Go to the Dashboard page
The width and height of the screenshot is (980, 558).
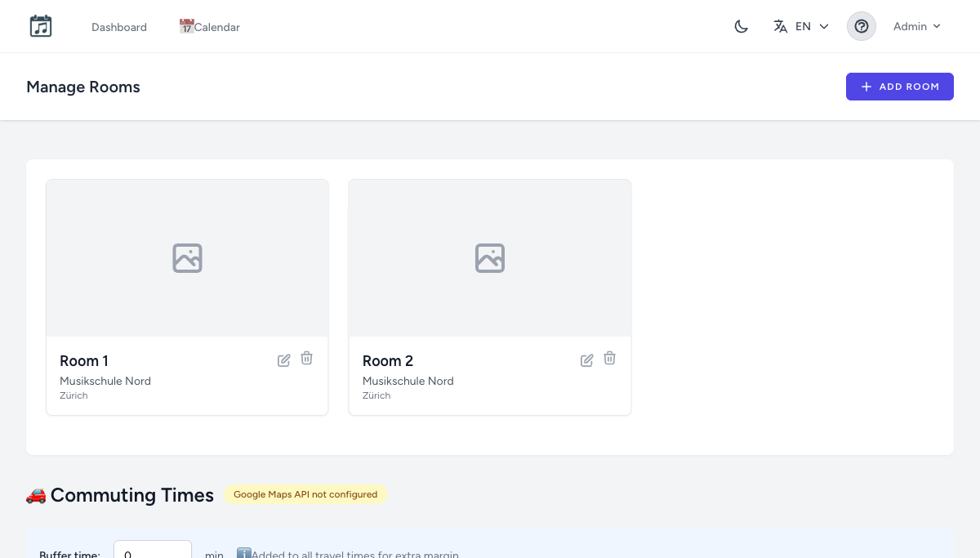[x=119, y=27]
